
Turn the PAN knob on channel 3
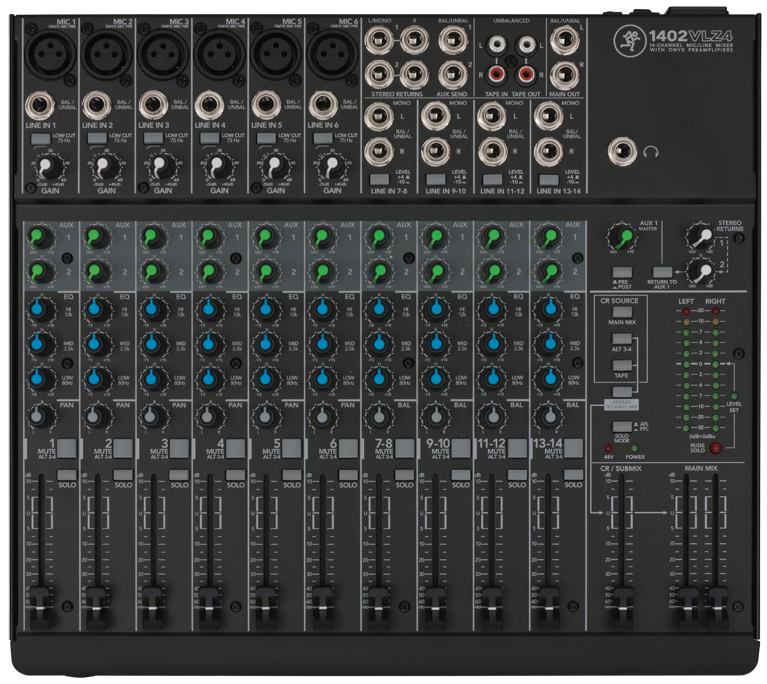[x=153, y=417]
